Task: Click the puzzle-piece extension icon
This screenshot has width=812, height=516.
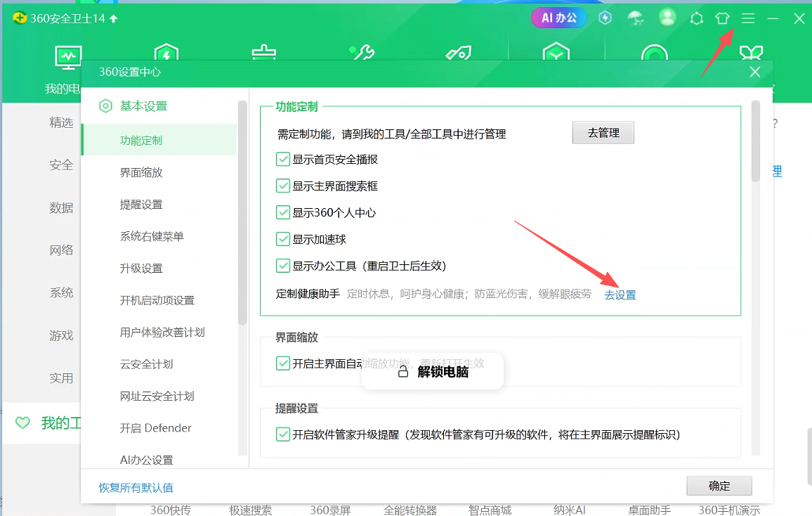Action: [x=696, y=19]
